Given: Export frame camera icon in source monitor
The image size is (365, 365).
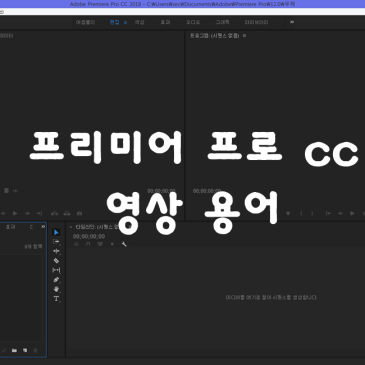Looking at the screenshot, I should tap(79, 213).
